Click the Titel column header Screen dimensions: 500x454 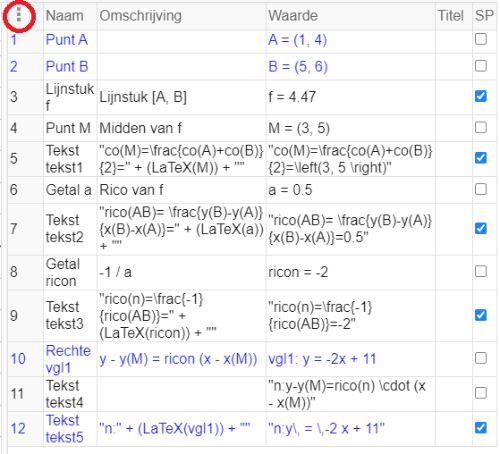[x=451, y=16]
